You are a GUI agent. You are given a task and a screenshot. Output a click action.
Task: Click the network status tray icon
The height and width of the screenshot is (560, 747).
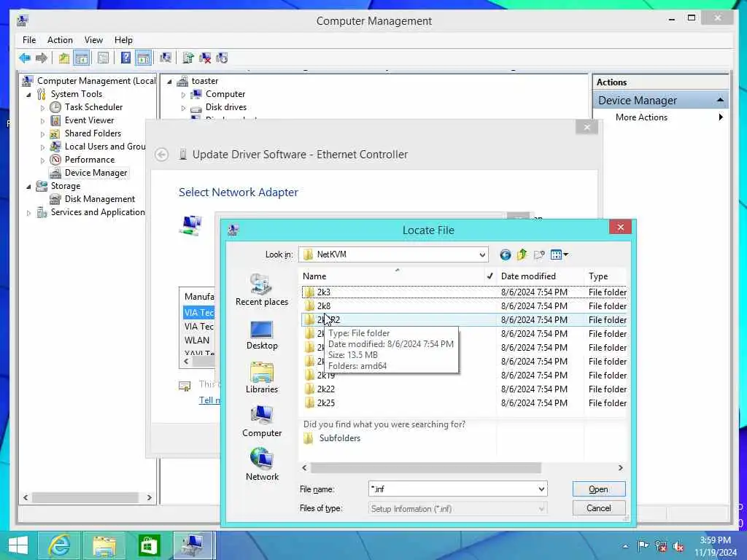[x=660, y=545]
